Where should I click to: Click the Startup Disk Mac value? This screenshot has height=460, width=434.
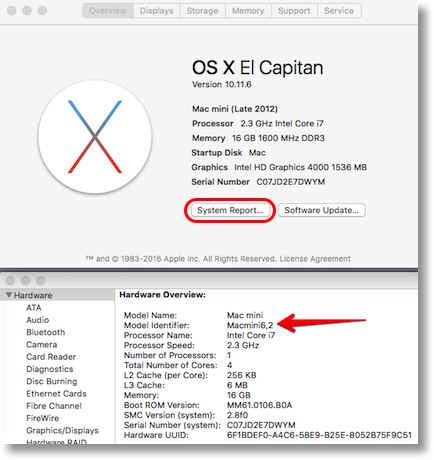tap(257, 153)
